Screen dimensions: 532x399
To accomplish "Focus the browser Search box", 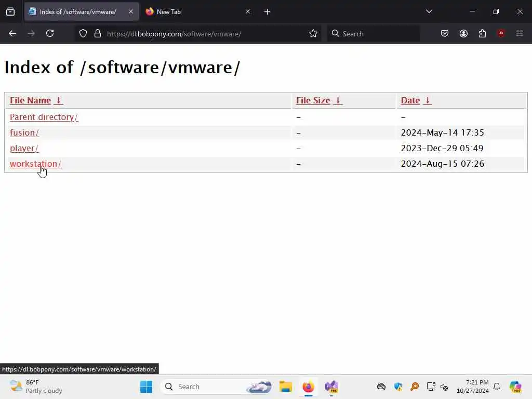I will 373,34.
